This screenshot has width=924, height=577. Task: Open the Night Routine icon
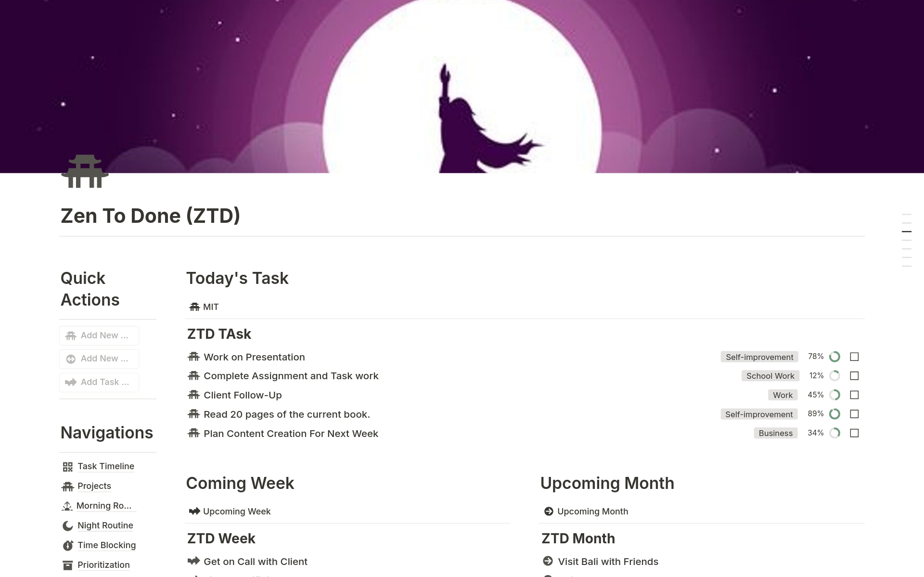[66, 526]
